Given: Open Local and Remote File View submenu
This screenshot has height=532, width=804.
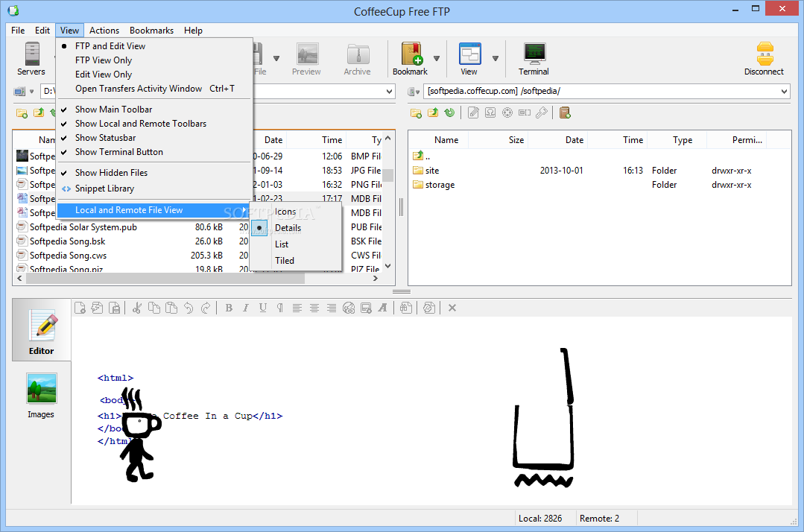Looking at the screenshot, I should tap(154, 210).
